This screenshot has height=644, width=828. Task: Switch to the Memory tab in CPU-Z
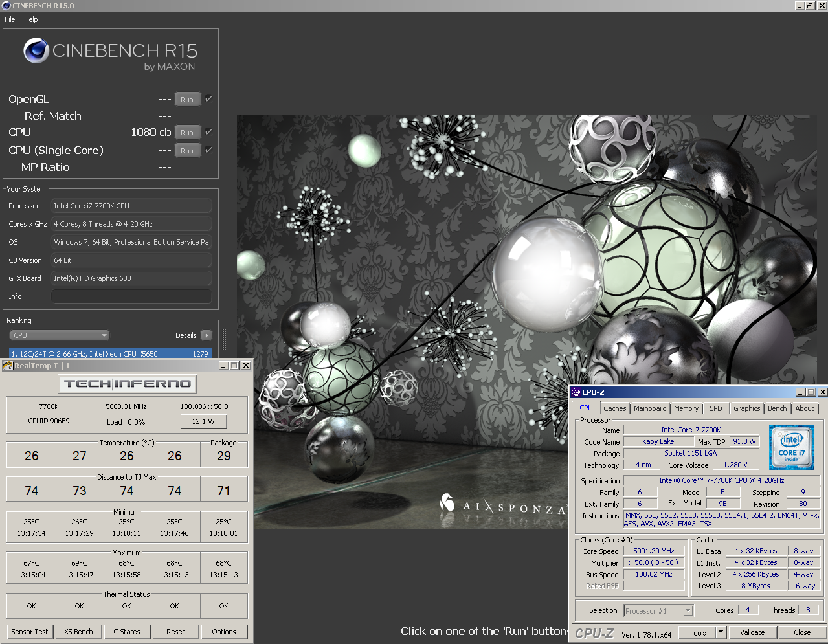[x=686, y=408]
